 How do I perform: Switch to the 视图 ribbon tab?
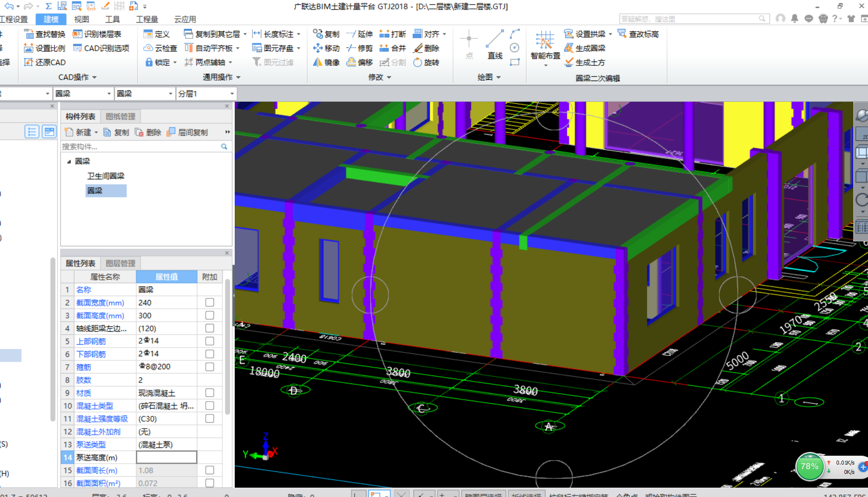(x=82, y=19)
